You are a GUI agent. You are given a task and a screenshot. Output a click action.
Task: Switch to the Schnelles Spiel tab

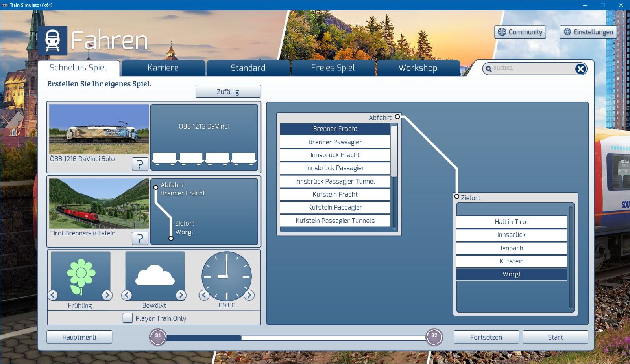pos(78,68)
